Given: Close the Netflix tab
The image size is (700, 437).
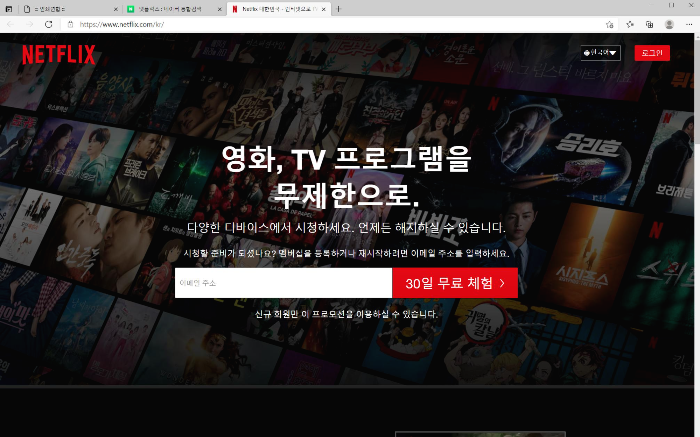Looking at the screenshot, I should pos(324,9).
